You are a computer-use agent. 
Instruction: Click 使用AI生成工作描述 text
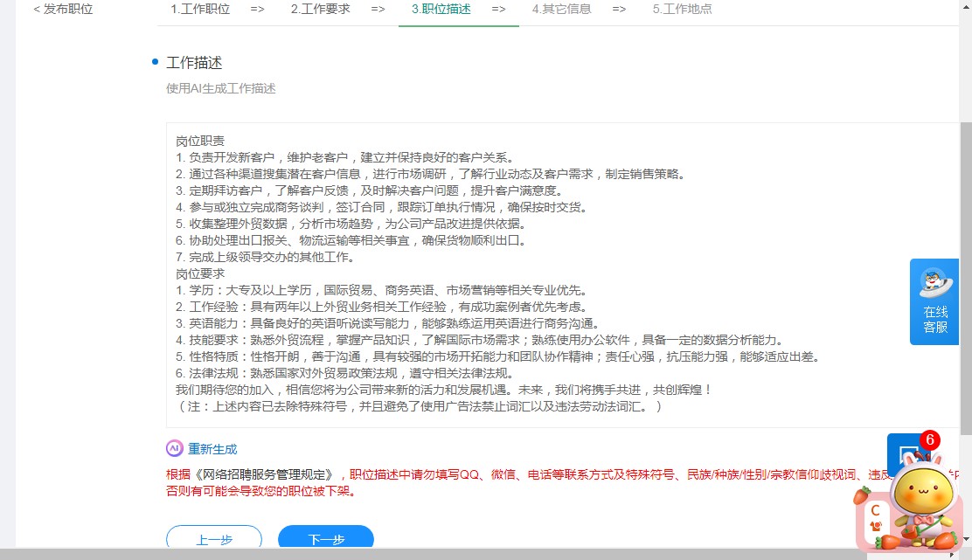(x=221, y=88)
